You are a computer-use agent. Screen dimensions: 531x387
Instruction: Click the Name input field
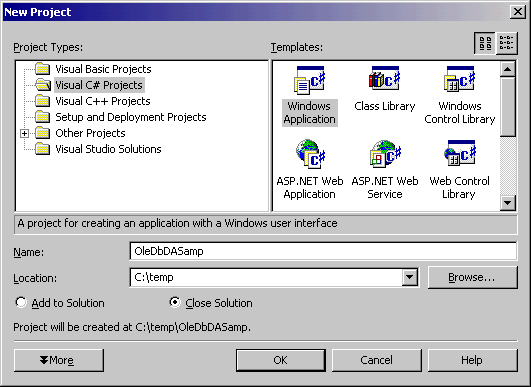point(323,251)
